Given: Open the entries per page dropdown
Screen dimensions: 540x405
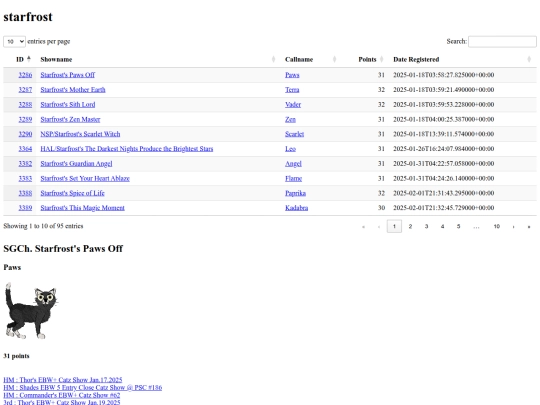Looking at the screenshot, I should [x=14, y=41].
